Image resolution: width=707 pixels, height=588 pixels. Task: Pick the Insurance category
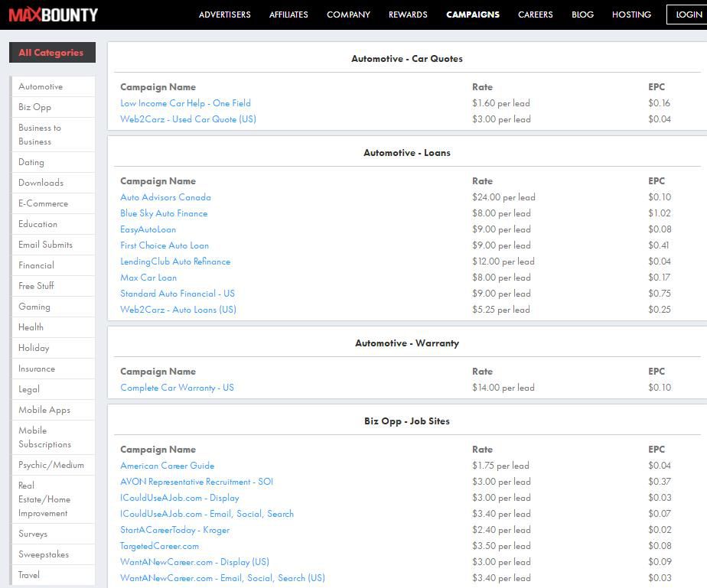37,369
